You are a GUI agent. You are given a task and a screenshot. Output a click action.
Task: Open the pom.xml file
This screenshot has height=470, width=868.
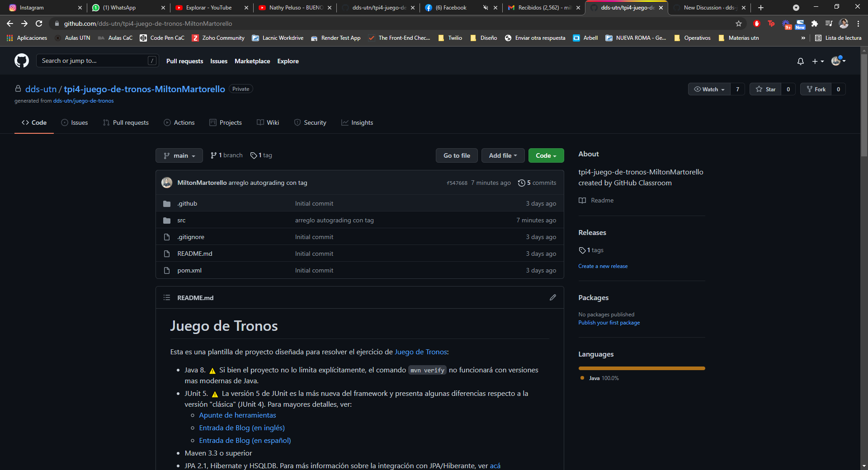pyautogui.click(x=189, y=270)
